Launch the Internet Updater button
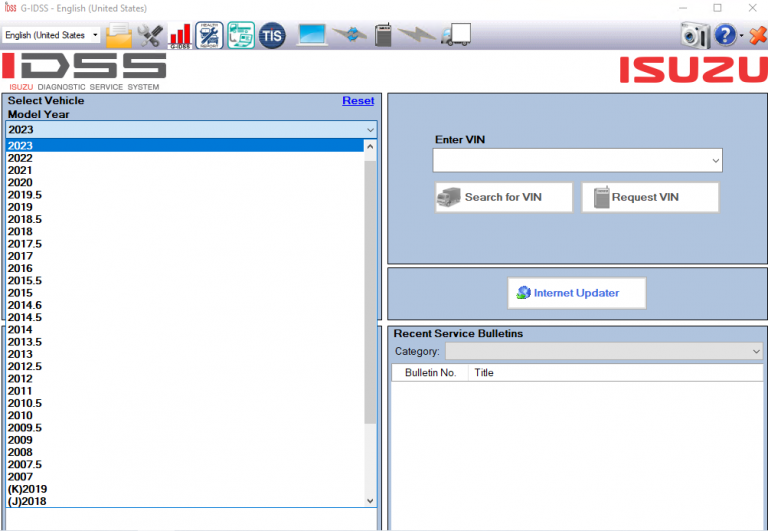 click(x=576, y=293)
